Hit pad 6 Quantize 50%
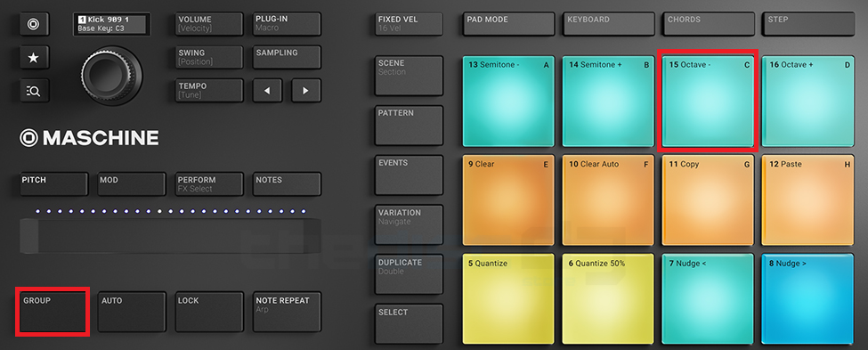This screenshot has height=350, width=868. coord(608,299)
